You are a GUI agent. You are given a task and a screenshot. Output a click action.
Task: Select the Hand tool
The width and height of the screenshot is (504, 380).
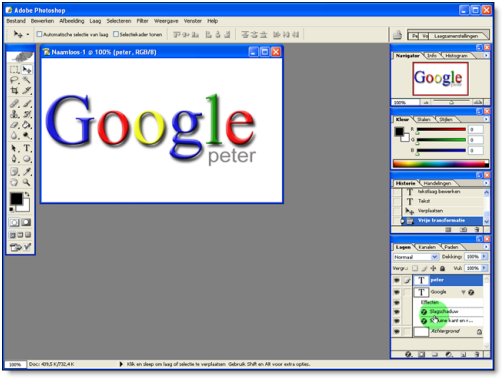[x=14, y=182]
